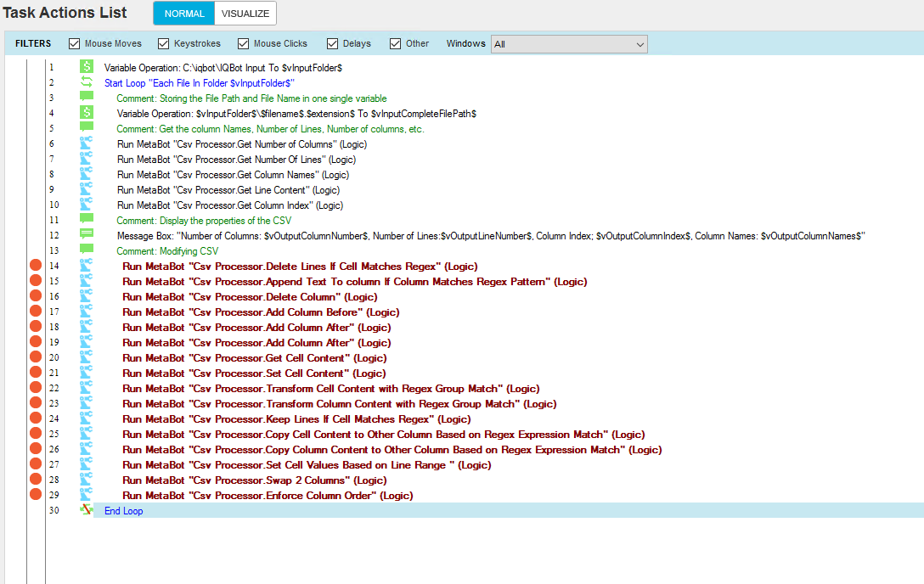924x584 pixels.
Task: Switch to the VISUALIZE view tab
Action: 245,14
